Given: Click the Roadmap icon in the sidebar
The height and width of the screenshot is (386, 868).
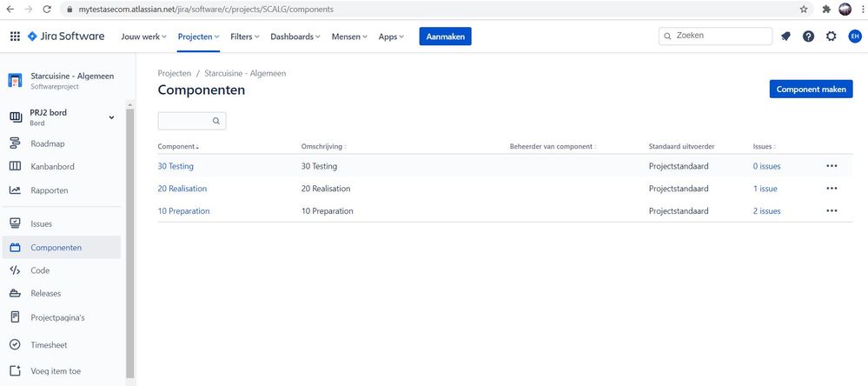Looking at the screenshot, I should click(x=16, y=144).
